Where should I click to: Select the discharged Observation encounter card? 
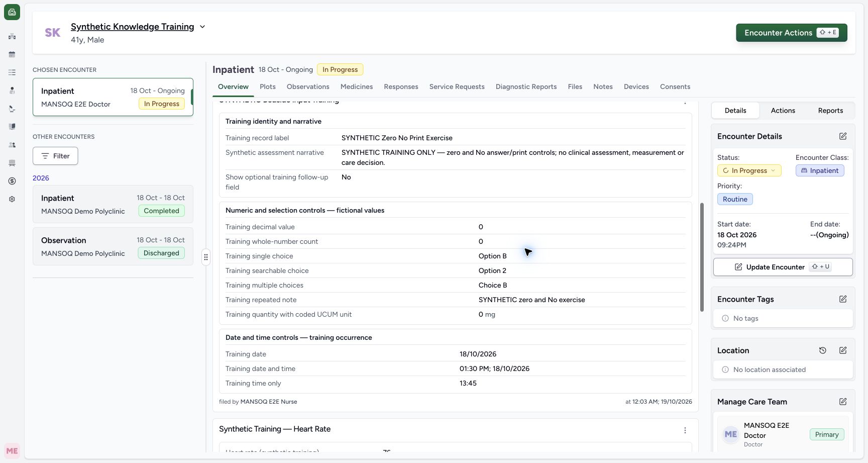(x=113, y=246)
